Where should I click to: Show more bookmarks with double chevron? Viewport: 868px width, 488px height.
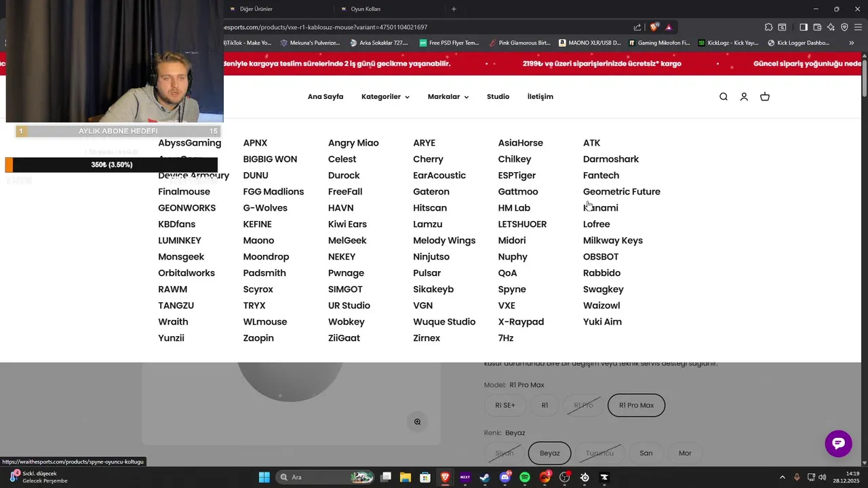tap(852, 43)
